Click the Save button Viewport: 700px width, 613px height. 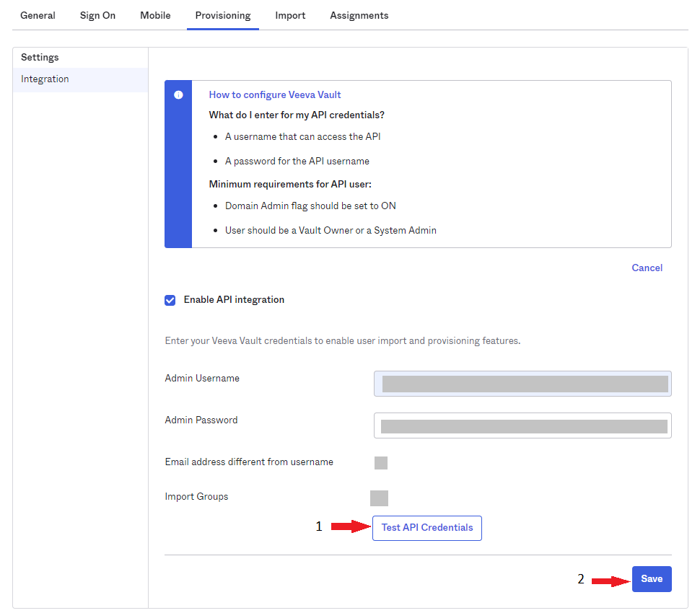point(652,579)
